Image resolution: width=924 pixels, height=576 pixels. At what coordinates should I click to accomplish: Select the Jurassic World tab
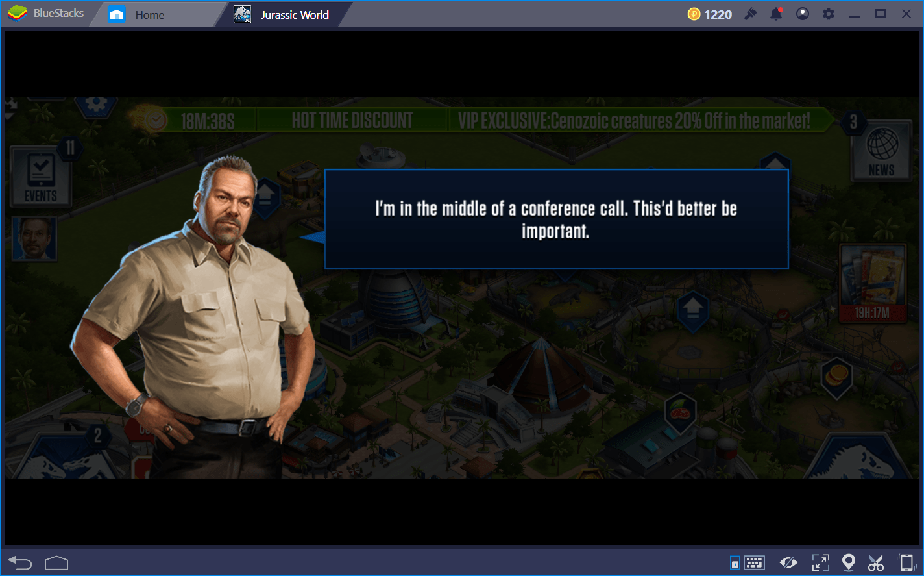[x=286, y=14]
